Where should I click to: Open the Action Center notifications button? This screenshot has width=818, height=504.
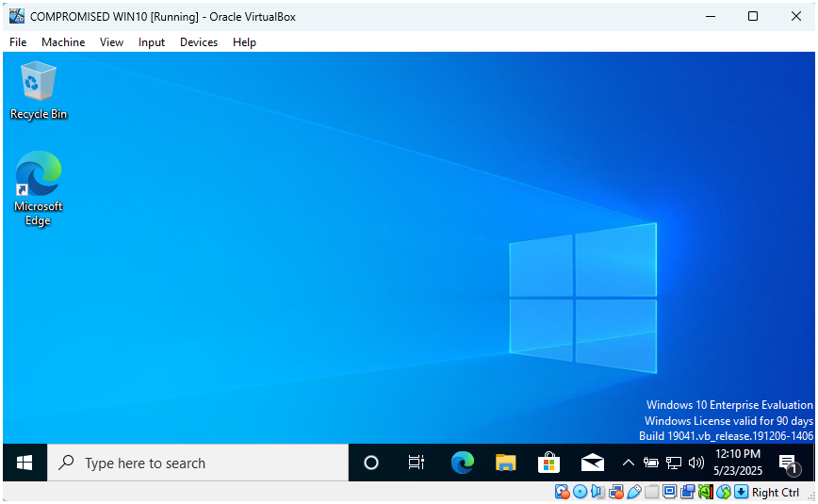pos(788,463)
